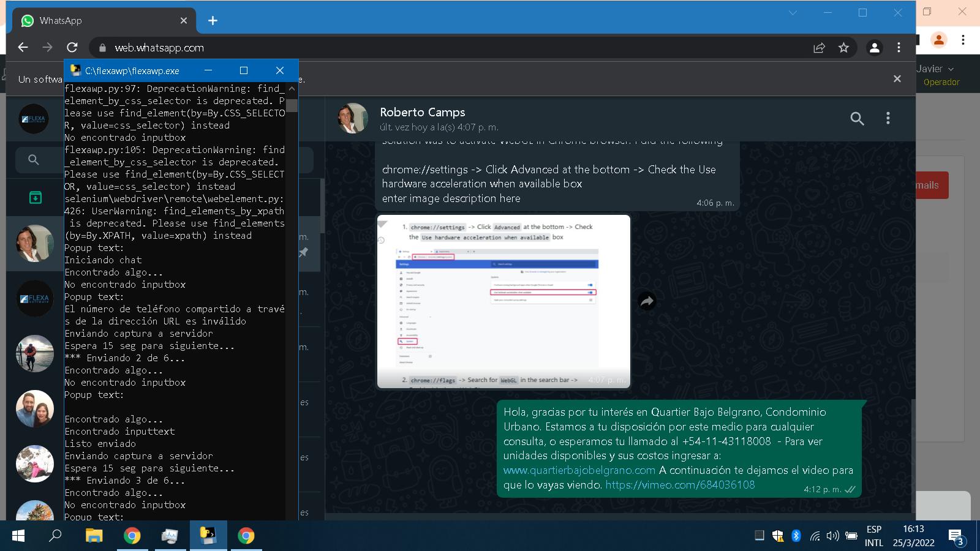This screenshot has height=551, width=980.
Task: Share this page icon in address bar
Action: pos(819,48)
